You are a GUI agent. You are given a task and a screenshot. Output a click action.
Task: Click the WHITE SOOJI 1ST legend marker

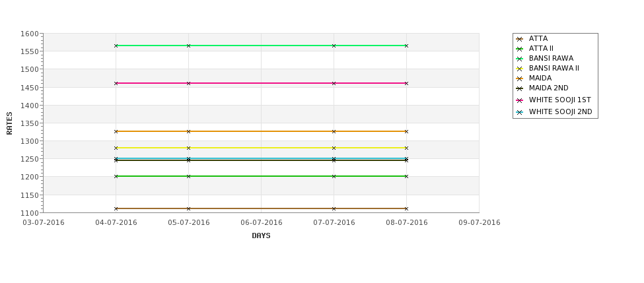coord(520,100)
